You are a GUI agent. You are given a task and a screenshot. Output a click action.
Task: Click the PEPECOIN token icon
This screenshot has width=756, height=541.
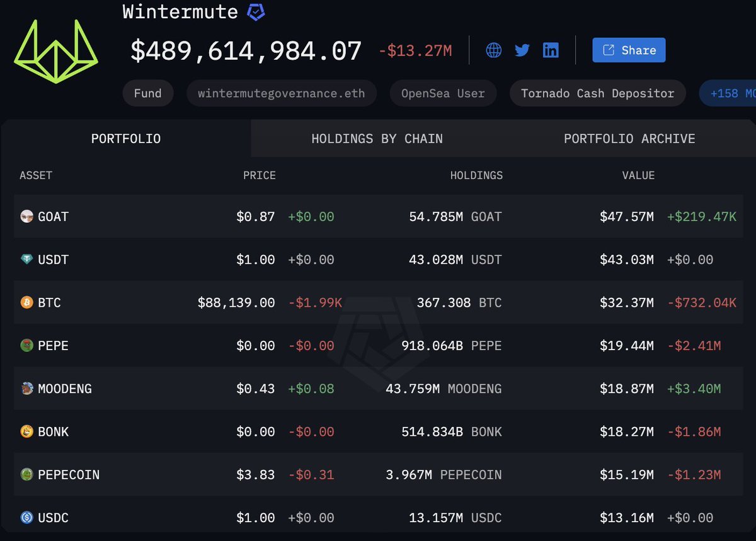pos(26,474)
